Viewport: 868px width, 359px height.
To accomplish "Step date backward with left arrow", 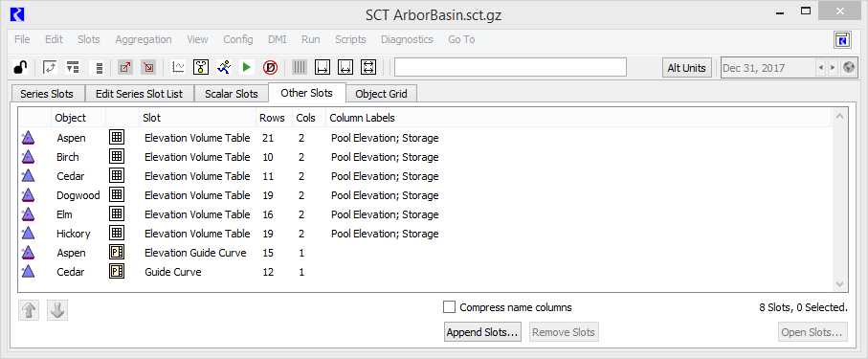I will pyautogui.click(x=821, y=68).
